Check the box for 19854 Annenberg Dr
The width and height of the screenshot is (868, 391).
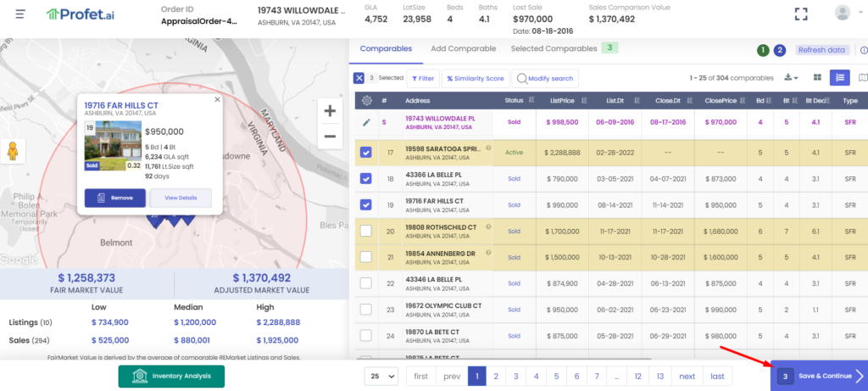(366, 257)
